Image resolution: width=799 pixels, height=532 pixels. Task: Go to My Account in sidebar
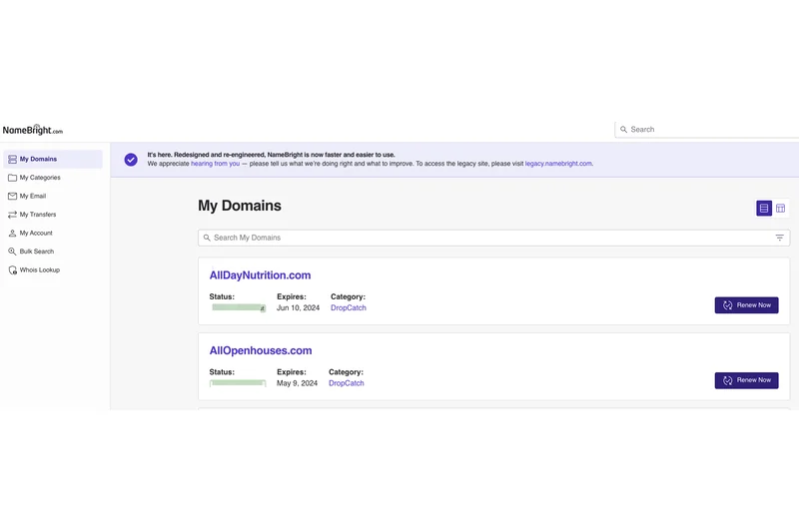(x=36, y=234)
